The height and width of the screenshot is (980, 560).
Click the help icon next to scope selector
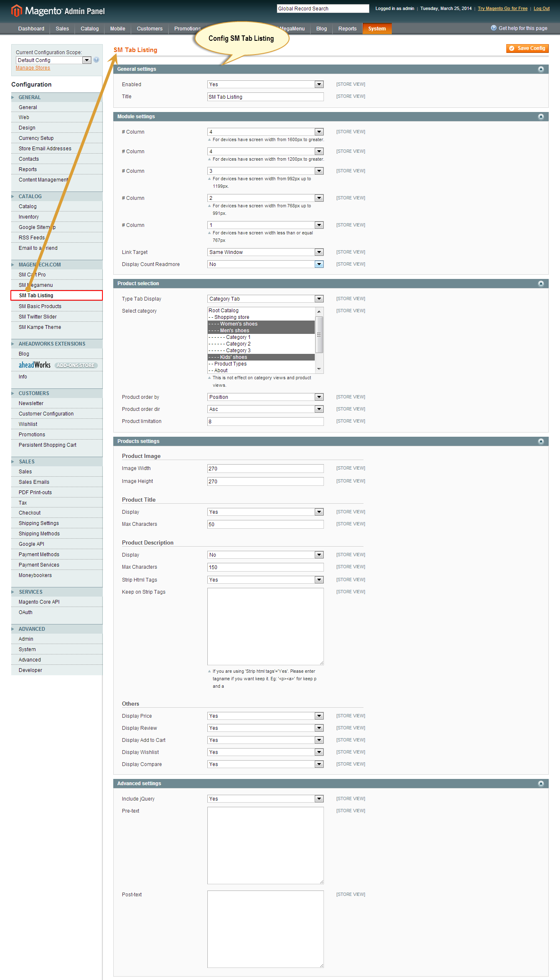coord(96,60)
